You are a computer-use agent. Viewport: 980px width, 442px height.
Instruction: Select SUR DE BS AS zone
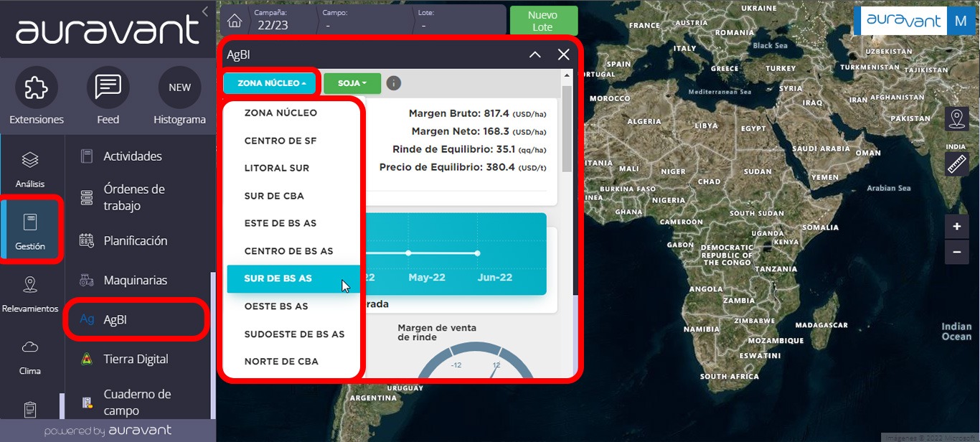point(293,278)
